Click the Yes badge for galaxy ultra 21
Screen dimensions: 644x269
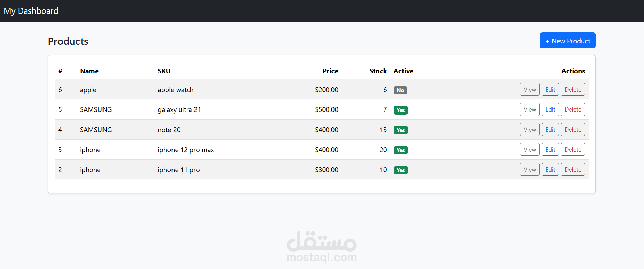401,110
